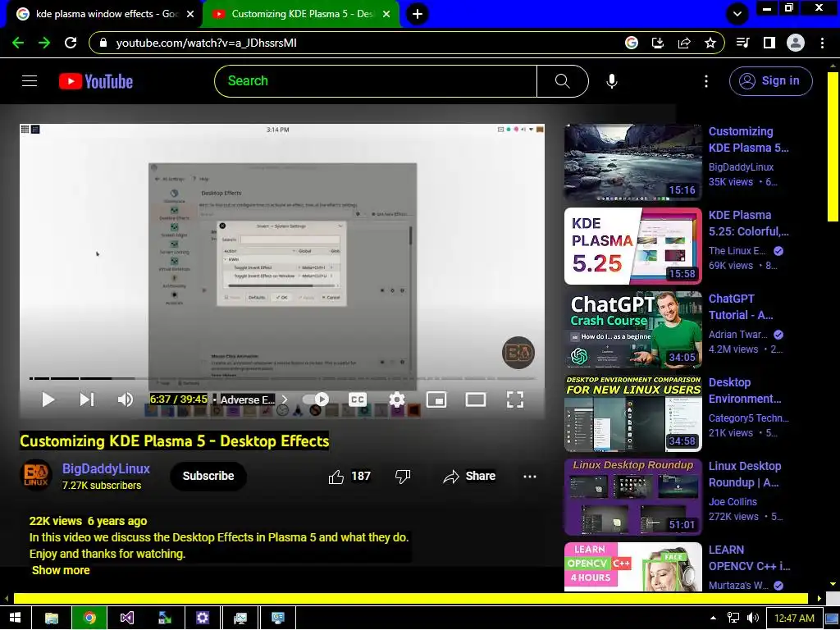Toggle the browser side panel
The height and width of the screenshot is (630, 840).
[769, 43]
